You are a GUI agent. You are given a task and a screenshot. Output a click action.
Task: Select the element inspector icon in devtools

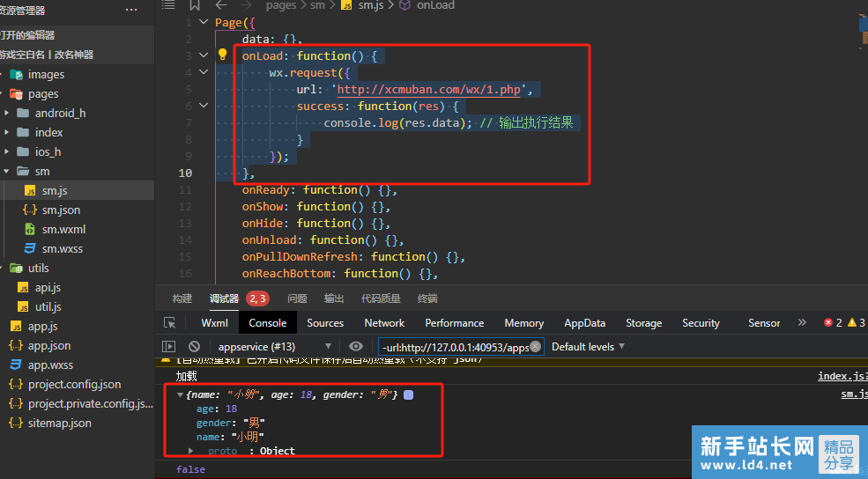(170, 323)
